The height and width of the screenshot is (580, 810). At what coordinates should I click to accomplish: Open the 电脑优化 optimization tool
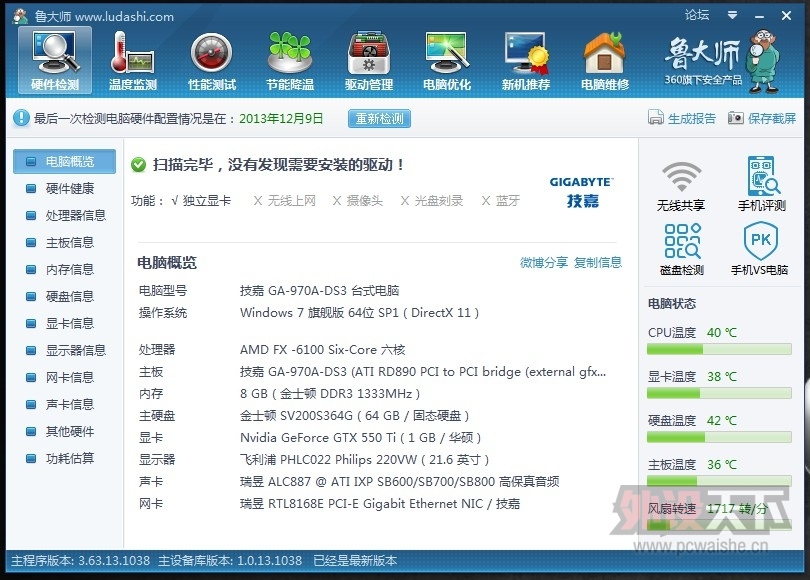click(447, 61)
